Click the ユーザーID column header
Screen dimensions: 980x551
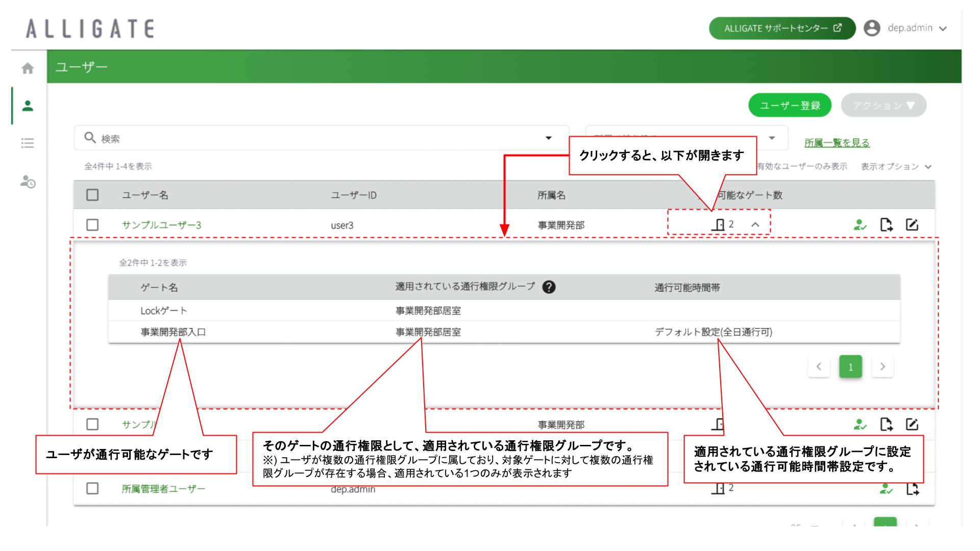coord(354,195)
